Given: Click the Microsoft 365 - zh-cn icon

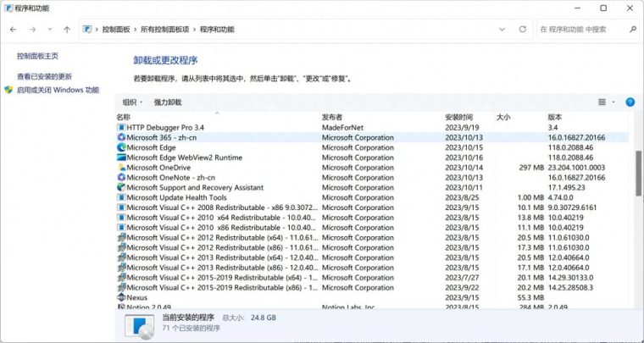Looking at the screenshot, I should point(121,137).
